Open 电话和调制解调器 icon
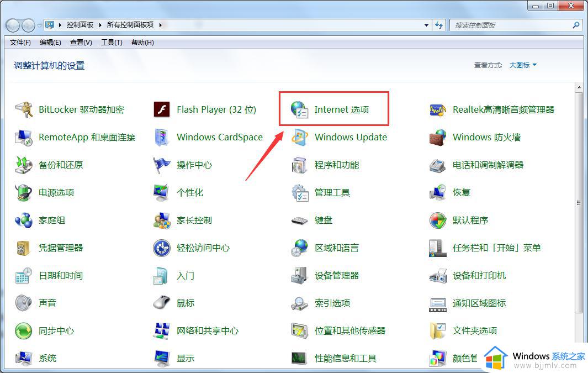Screen dimensions: 588x373 (438, 165)
